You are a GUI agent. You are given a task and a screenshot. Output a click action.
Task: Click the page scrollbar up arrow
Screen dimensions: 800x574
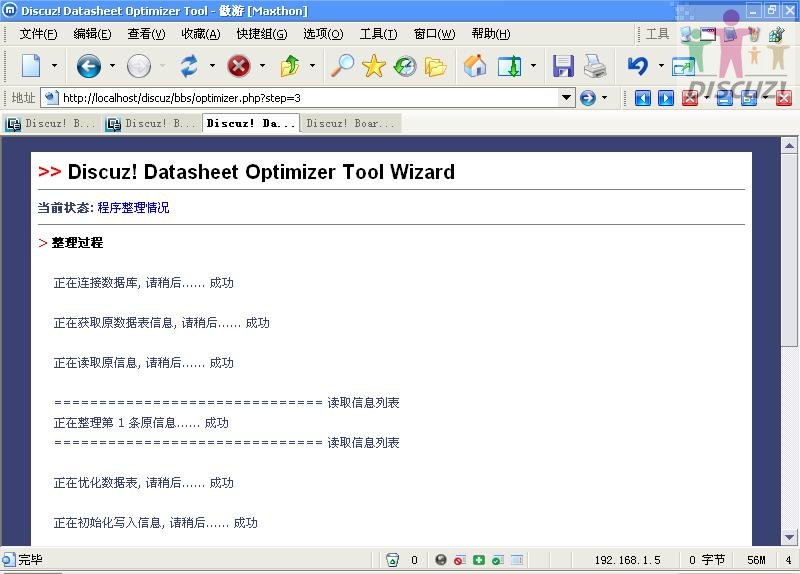pyautogui.click(x=789, y=146)
